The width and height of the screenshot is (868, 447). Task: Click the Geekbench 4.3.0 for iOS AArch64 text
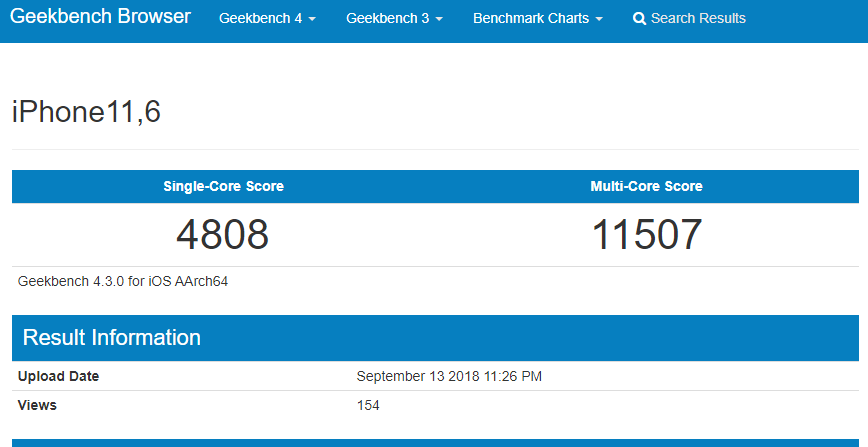123,281
